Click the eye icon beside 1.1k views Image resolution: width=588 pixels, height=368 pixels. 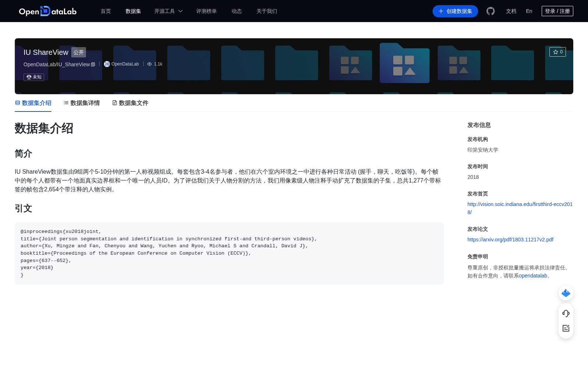pos(150,64)
